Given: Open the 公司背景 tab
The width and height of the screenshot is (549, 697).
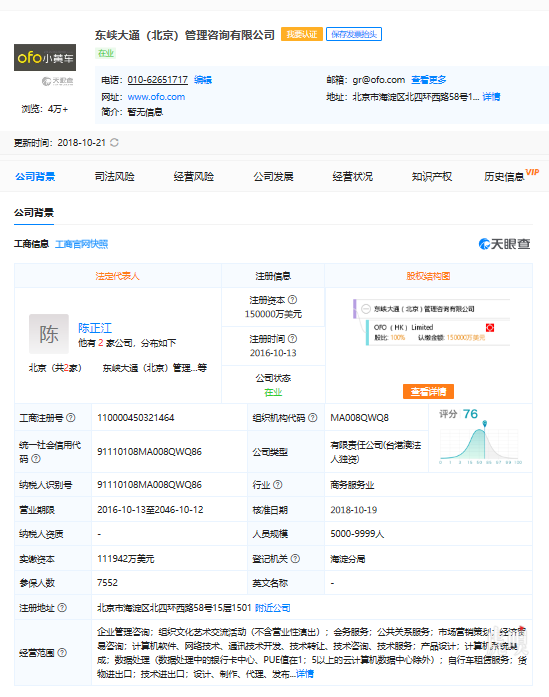Looking at the screenshot, I should pos(35,176).
